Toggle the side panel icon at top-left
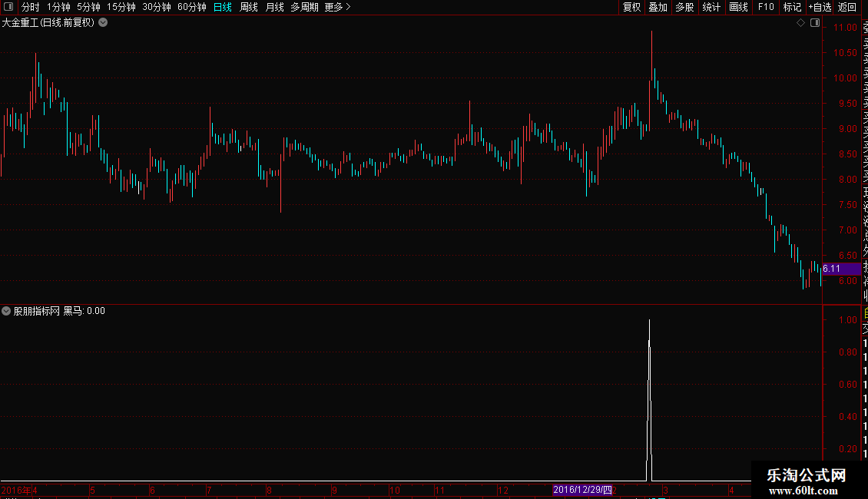The width and height of the screenshot is (868, 499). [x=8, y=7]
